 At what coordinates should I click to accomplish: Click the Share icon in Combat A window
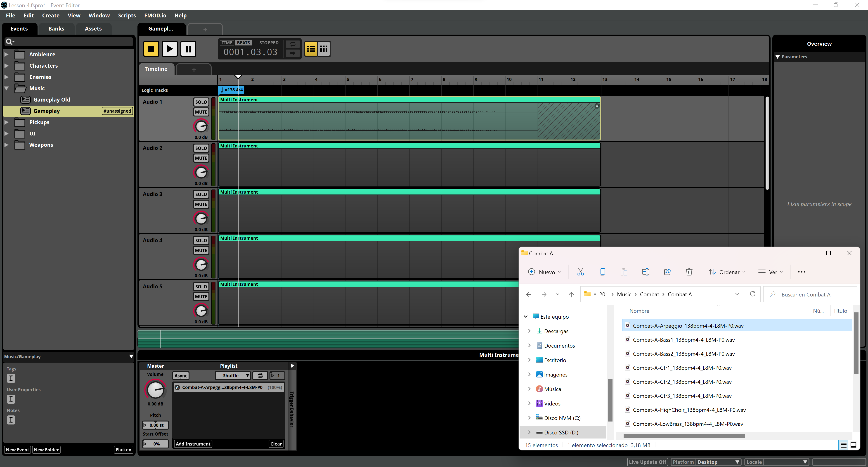[x=667, y=272]
